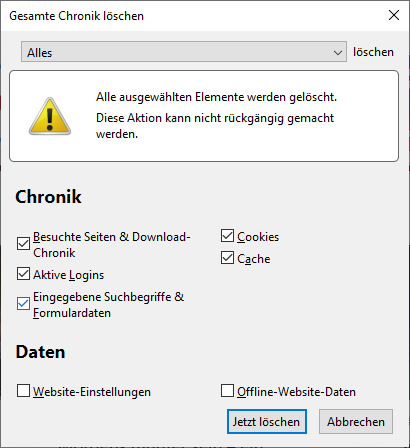Cancel with the Abbrechen button
Image resolution: width=410 pixels, height=448 pixels.
(x=356, y=422)
